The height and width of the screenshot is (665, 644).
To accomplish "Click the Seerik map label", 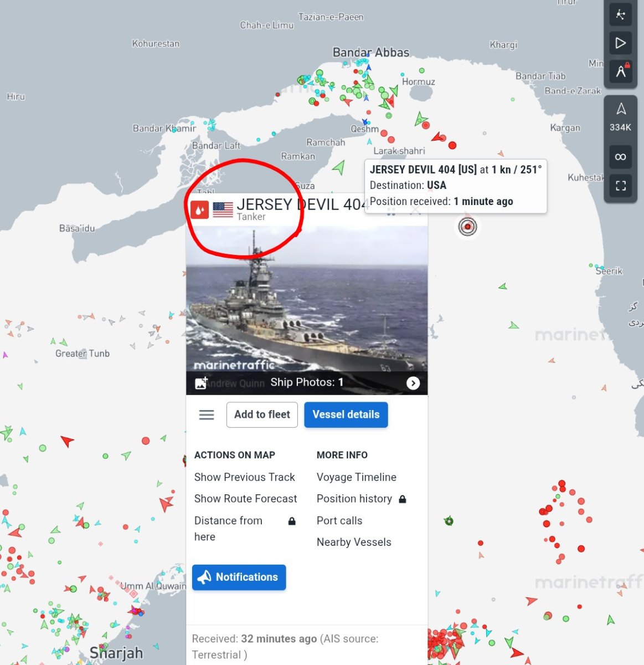I will tap(609, 271).
